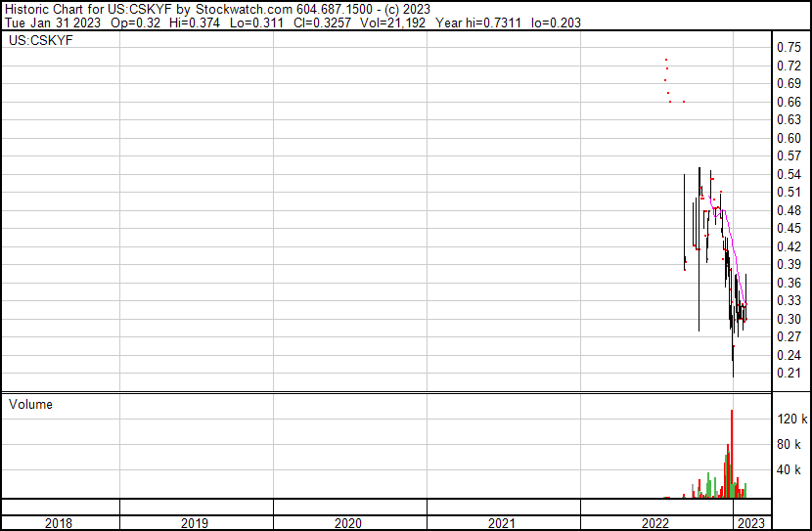Viewport: 812px width, 531px height.
Task: Select the 2020 year label
Action: [348, 523]
